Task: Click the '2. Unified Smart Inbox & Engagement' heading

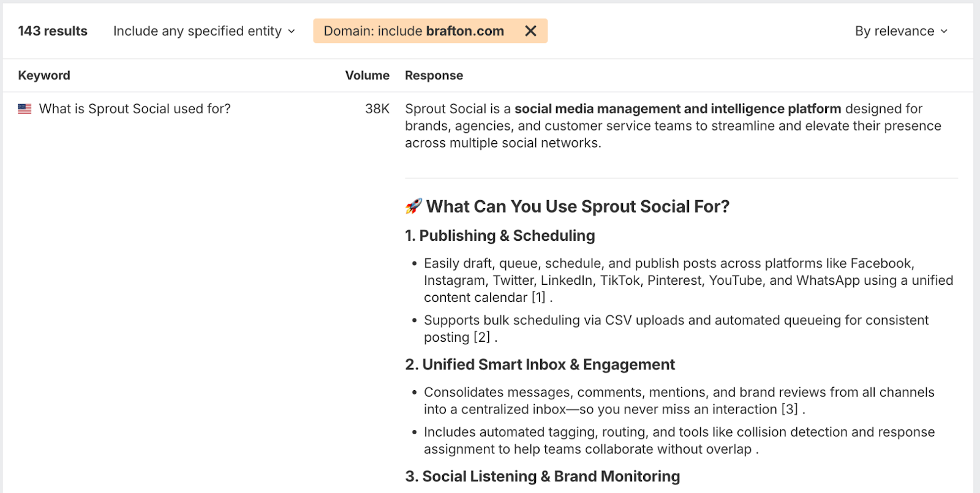Action: click(540, 364)
